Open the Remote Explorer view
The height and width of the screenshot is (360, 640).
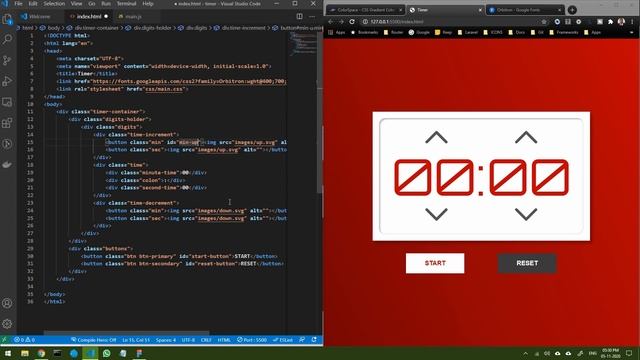click(x=7, y=102)
